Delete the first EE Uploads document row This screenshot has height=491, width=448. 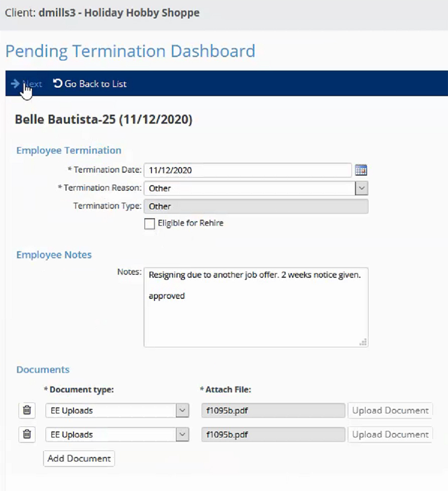[x=27, y=411]
